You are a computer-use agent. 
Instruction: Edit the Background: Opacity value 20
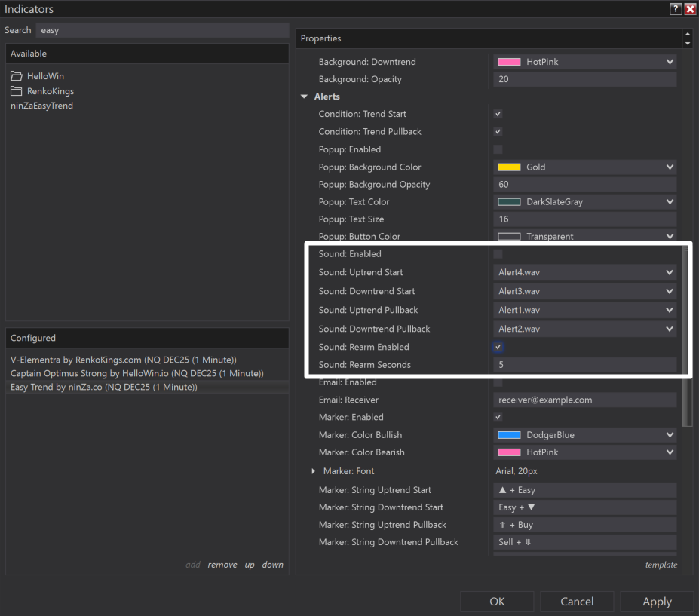point(585,79)
